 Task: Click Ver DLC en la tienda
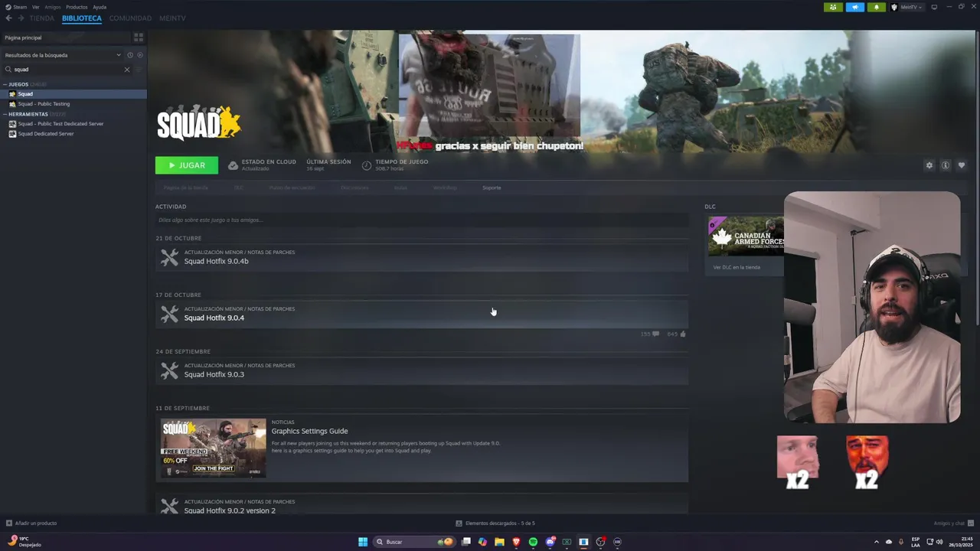(x=737, y=267)
